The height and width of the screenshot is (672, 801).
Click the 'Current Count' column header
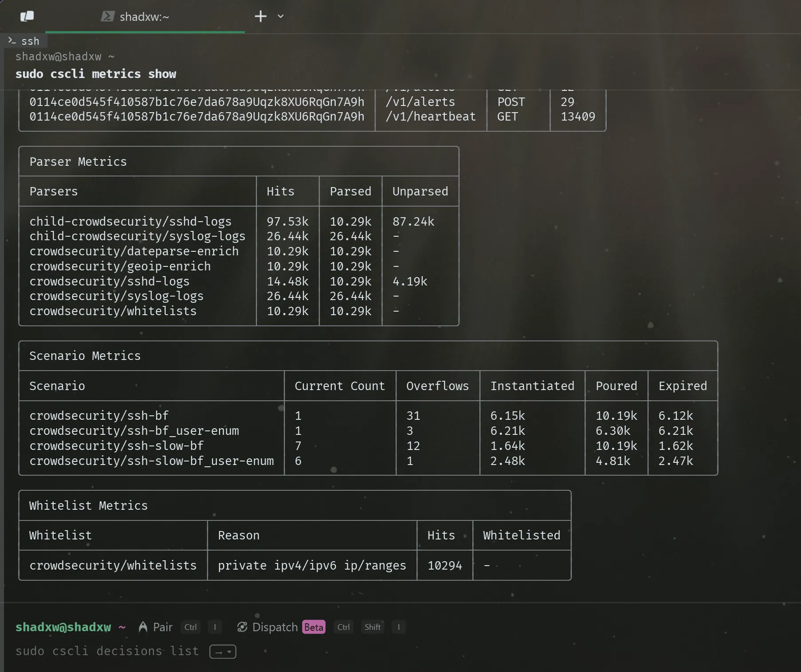[x=340, y=386]
